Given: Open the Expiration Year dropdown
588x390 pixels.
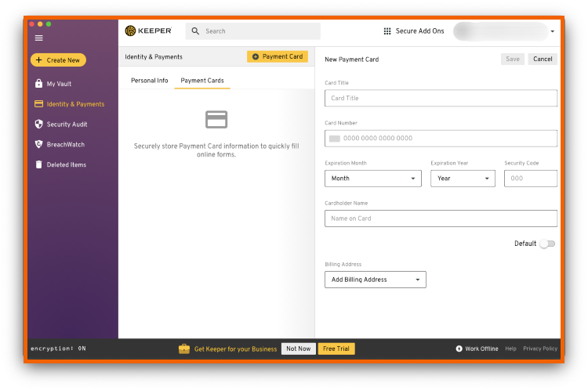Looking at the screenshot, I should (463, 179).
